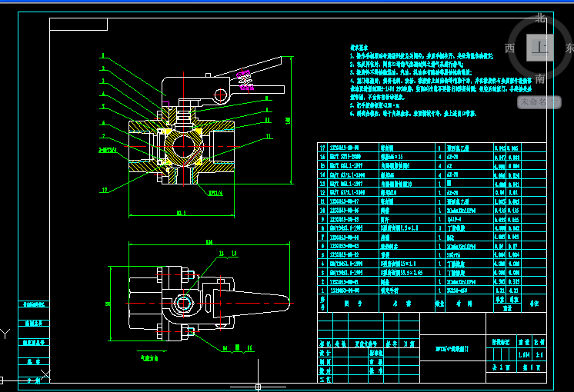This screenshot has height=392, width=574.
Task: Select the 签字 header in title block
Action: 392,344
